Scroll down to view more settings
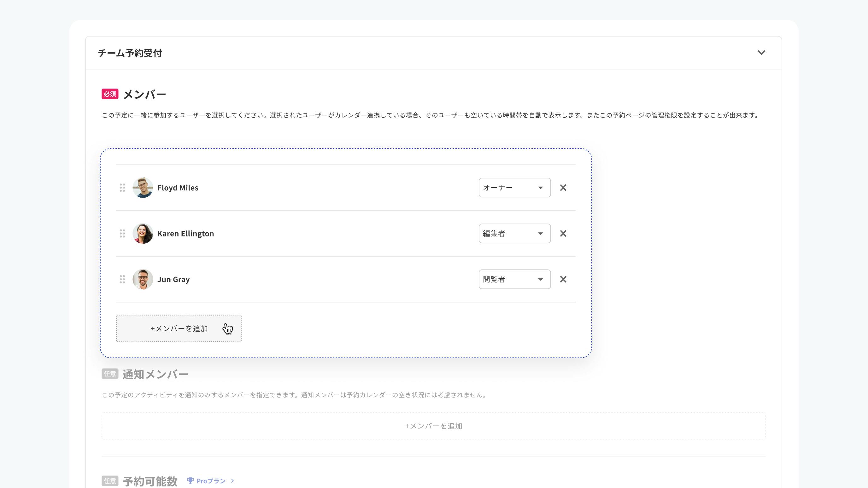868x488 pixels. click(x=761, y=52)
